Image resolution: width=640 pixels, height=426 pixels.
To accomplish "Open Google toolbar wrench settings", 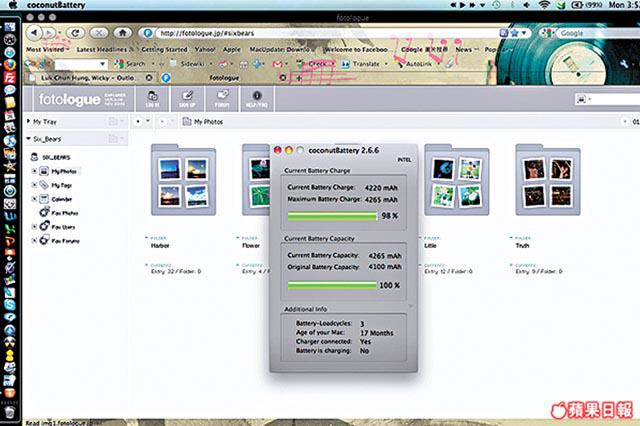I will pos(624,64).
